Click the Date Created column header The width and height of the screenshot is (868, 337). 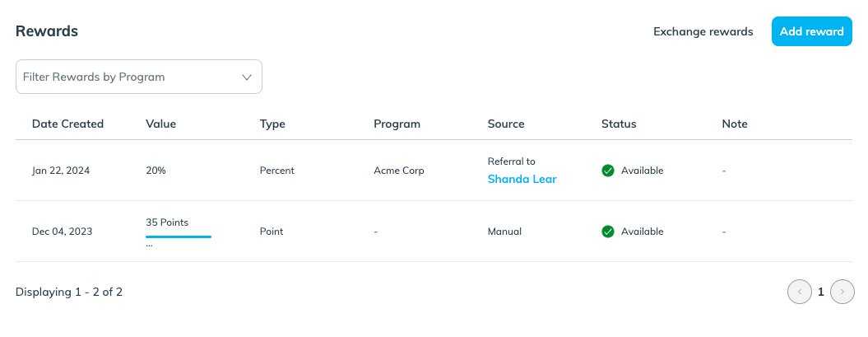pyautogui.click(x=67, y=124)
